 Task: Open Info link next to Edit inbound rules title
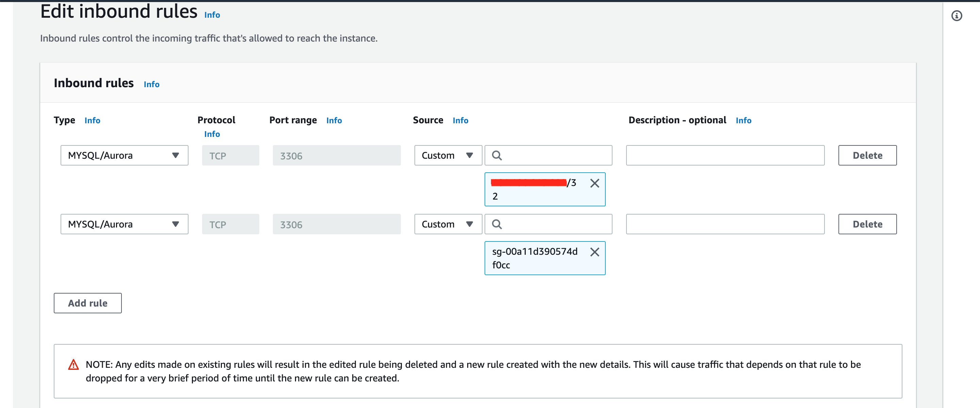click(212, 15)
